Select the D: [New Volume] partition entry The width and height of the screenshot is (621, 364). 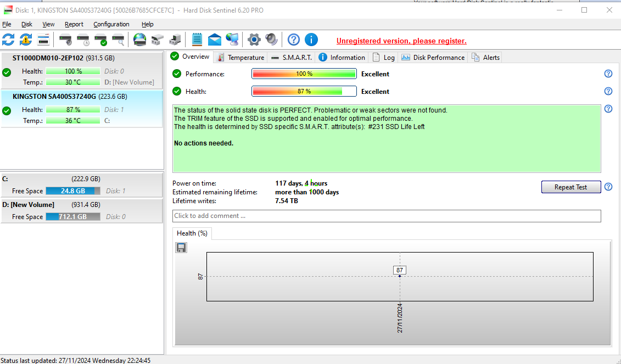pos(82,211)
